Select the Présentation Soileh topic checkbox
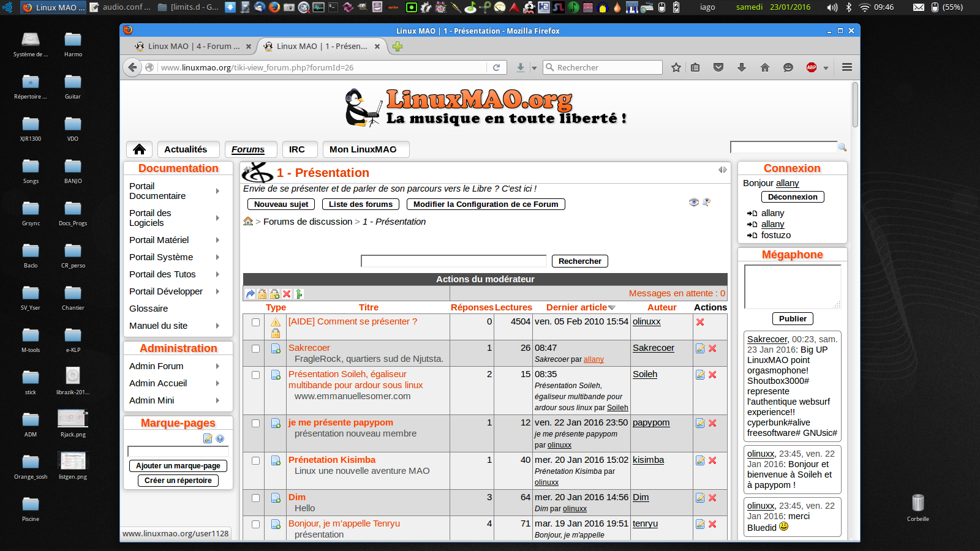 point(255,375)
